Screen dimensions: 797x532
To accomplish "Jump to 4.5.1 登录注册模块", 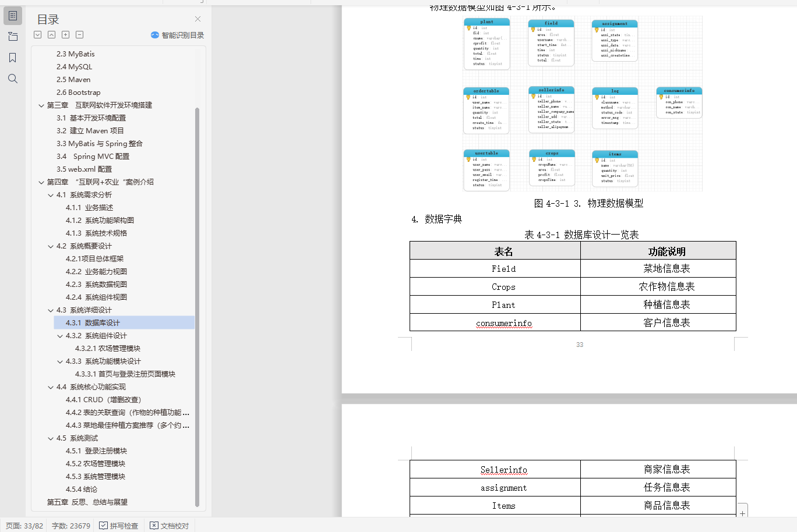I will click(96, 451).
